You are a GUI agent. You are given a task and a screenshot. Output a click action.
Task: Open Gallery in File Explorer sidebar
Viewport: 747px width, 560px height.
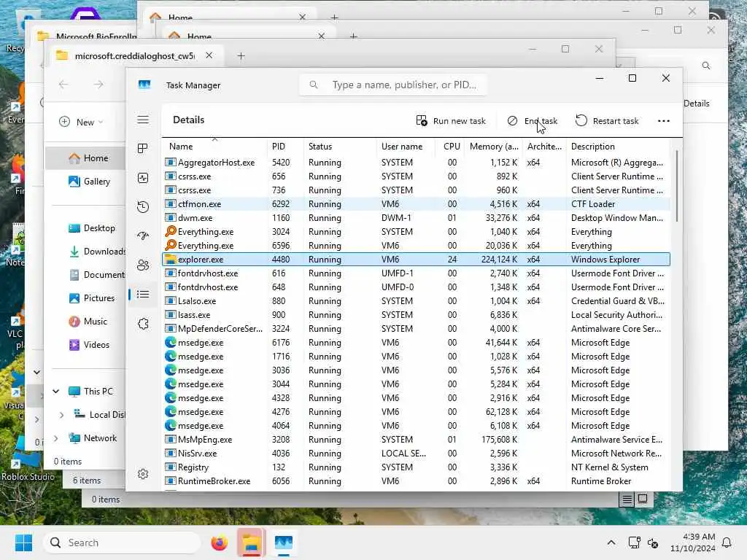pyautogui.click(x=88, y=182)
